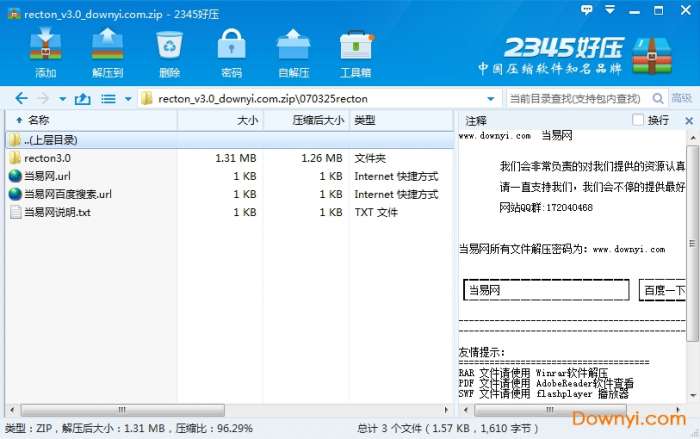This screenshot has width=700, height=439.
Task: Go back with the left arrow
Action: click(x=21, y=98)
